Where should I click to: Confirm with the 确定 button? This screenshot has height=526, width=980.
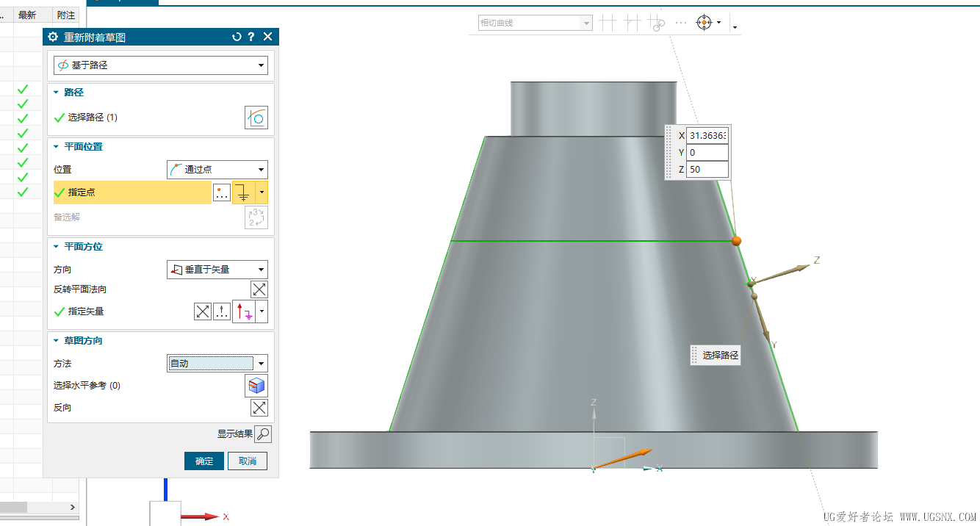(204, 461)
